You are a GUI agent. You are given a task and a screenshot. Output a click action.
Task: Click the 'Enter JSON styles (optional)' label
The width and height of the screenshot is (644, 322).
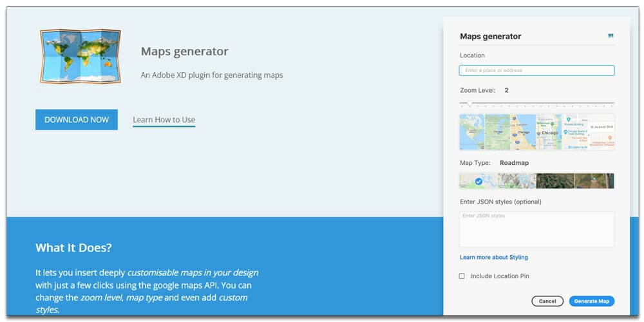click(500, 202)
